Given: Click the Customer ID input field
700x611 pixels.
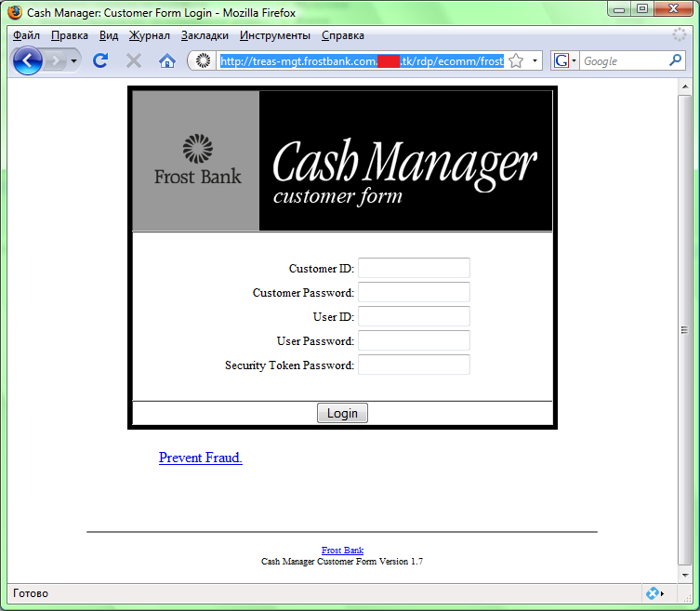Looking at the screenshot, I should coord(414,268).
